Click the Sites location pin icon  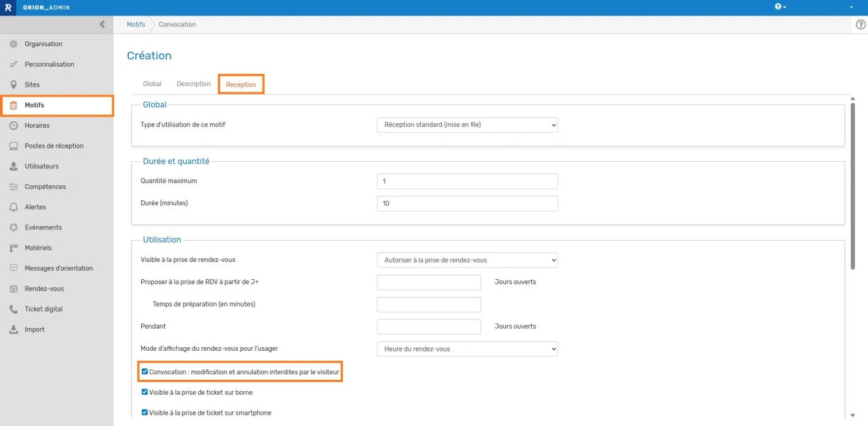pyautogui.click(x=13, y=84)
